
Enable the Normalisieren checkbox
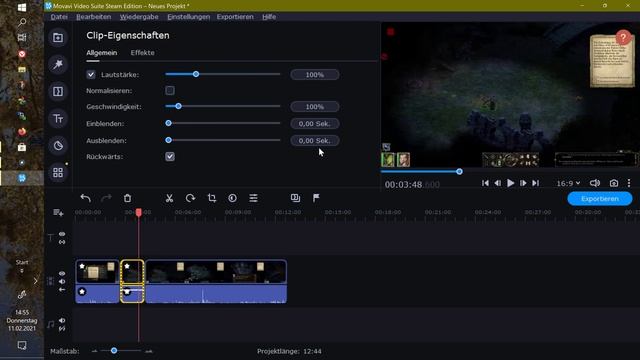(x=170, y=91)
